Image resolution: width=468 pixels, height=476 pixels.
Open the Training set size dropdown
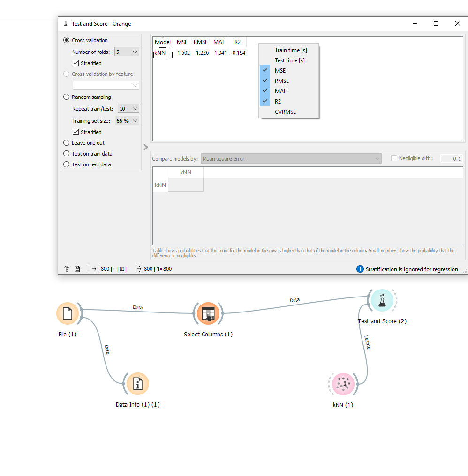127,120
